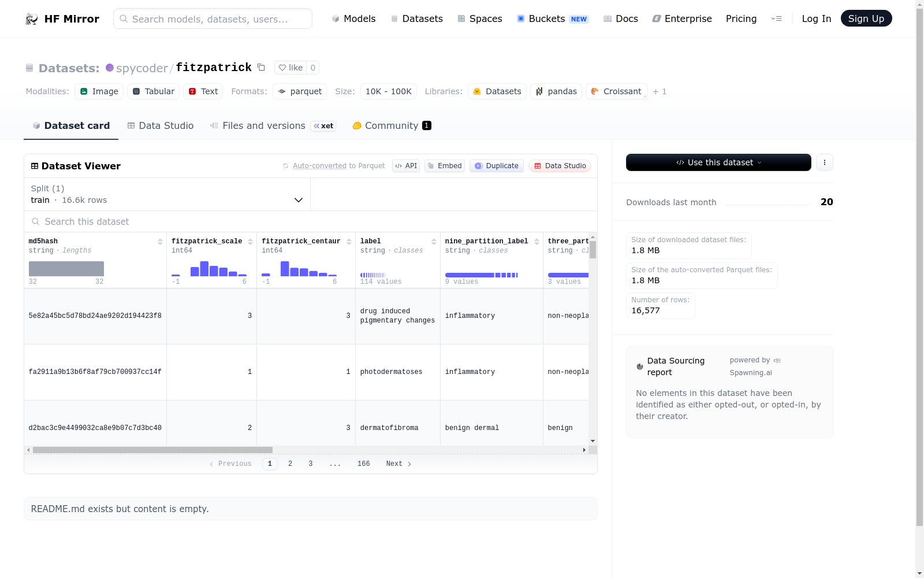Open the navigation more-options list icon
This screenshot has height=578, width=924.
tap(776, 18)
